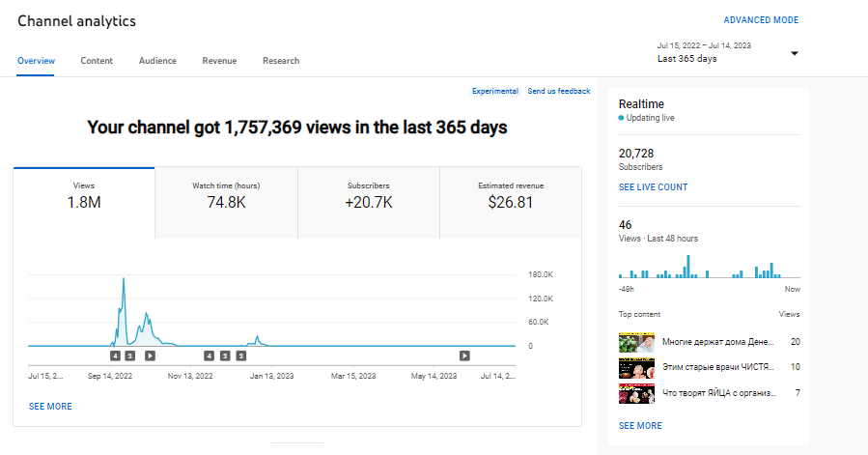Screen dimensions: 868x455
Task: Go to the Revenue tab
Action: tap(219, 61)
